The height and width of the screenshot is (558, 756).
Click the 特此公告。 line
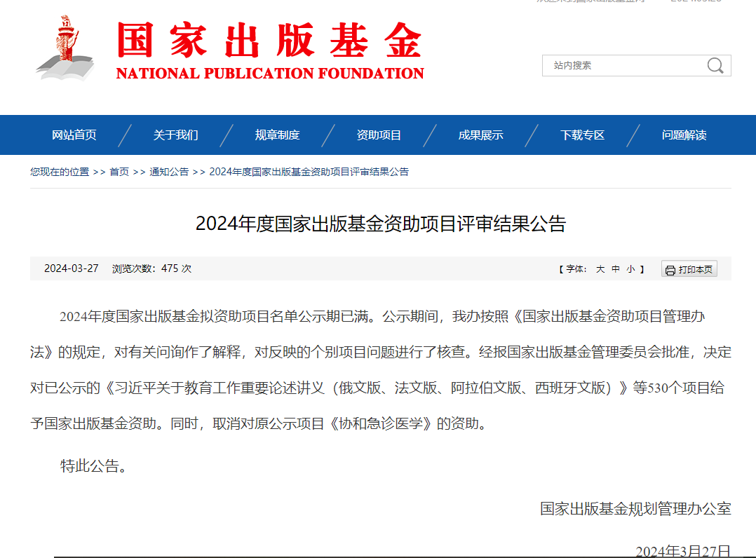93,466
